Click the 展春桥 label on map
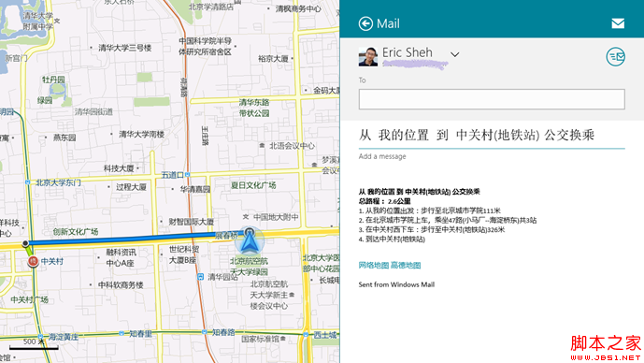The image size is (644, 363). coord(226,235)
